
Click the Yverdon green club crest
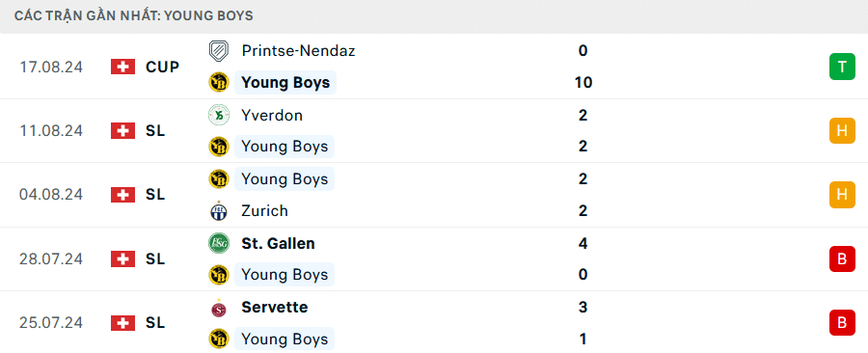point(219,115)
